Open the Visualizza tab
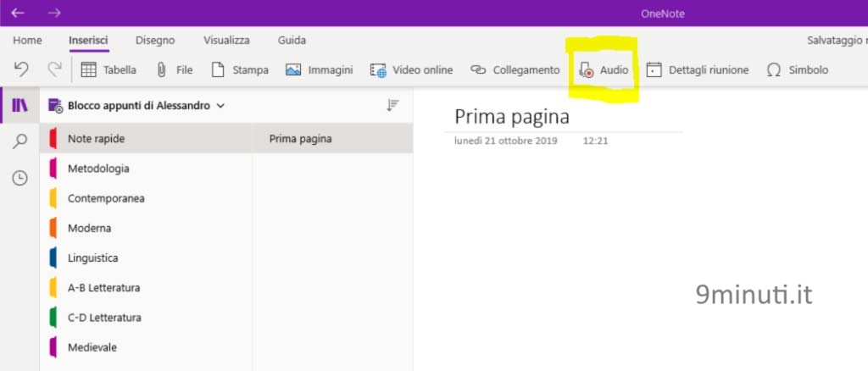868x371 pixels. 226,41
